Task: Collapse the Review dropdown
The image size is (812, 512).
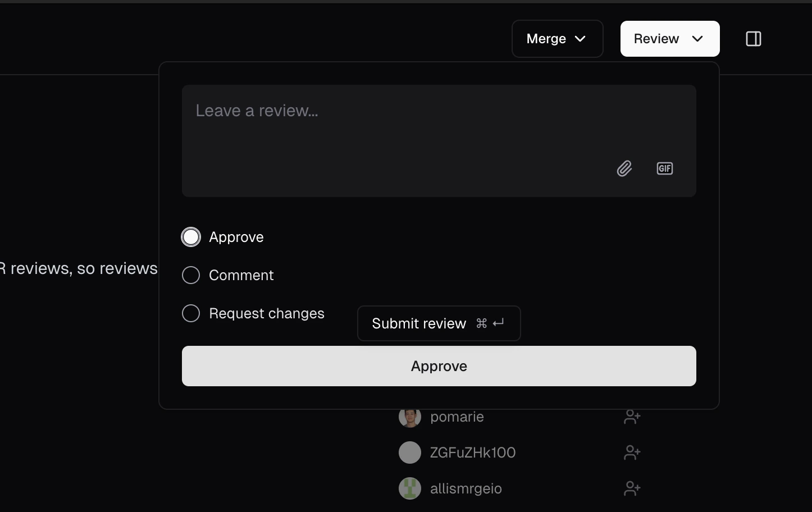Action: 669,39
